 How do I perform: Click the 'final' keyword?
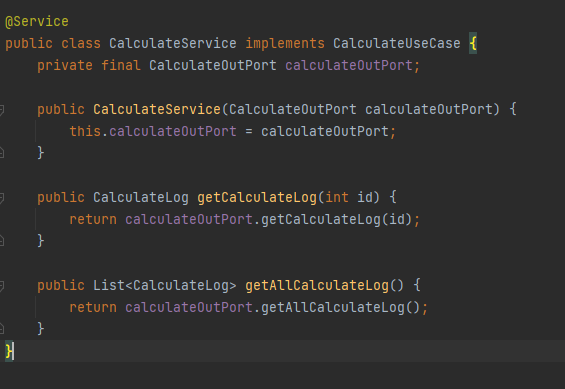pos(121,66)
